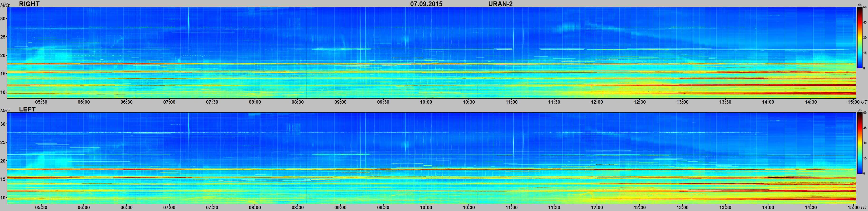
Task: Click the 11:00 time tick under LEFT panel
Action: (511, 208)
